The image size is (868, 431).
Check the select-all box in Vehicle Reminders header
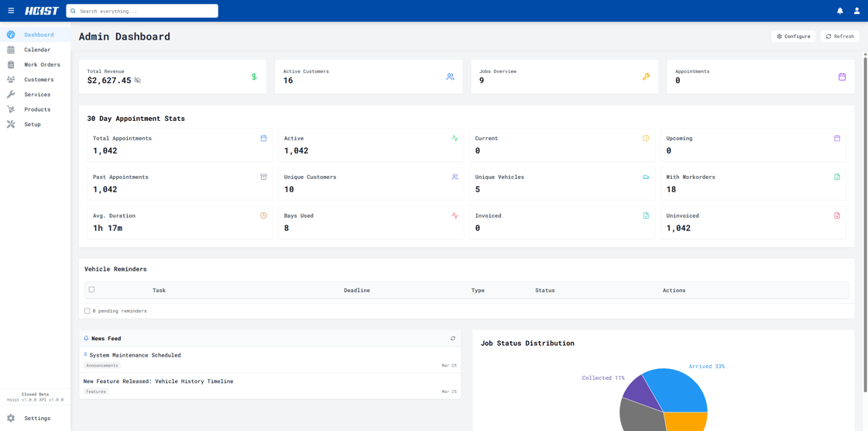(92, 290)
